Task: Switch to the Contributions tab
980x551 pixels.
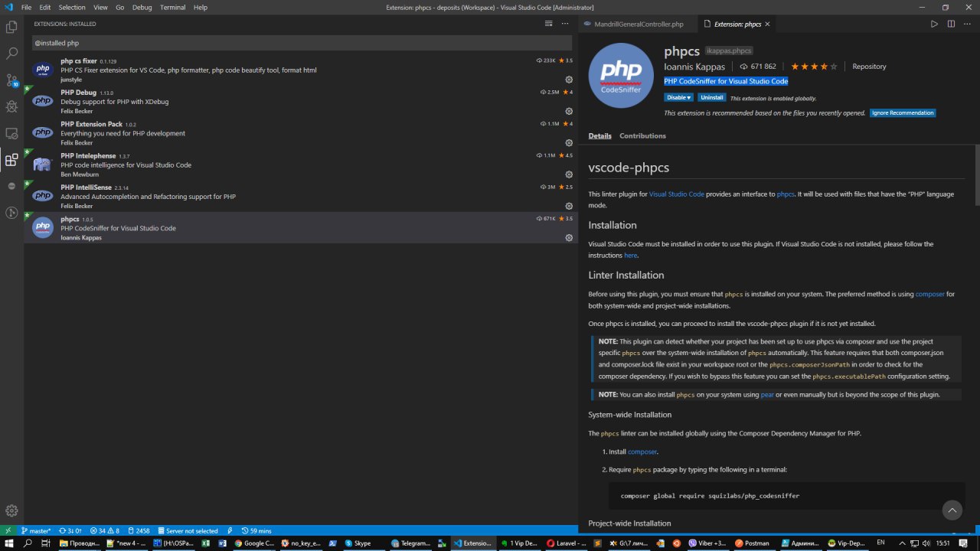Action: (x=642, y=135)
